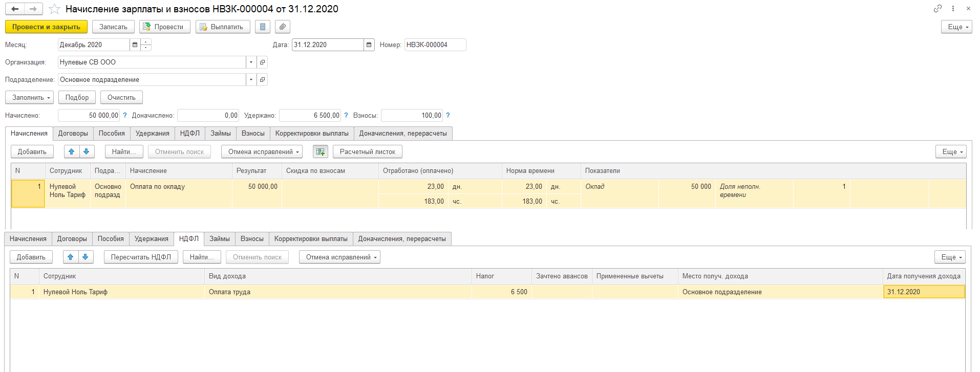Screen dimensions: 980x372
Task: Select date cell 31.12.2020 in НДФЛ table
Action: point(924,292)
